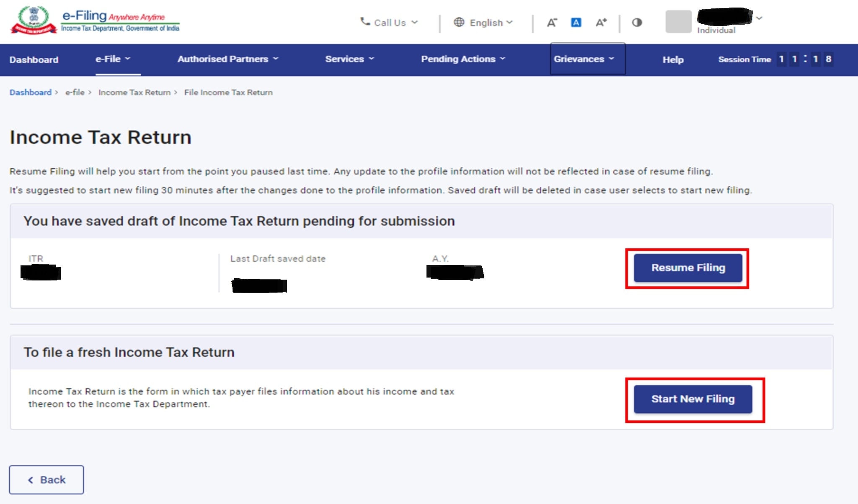Go to Dashboard via breadcrumb link
This screenshot has height=504, width=858.
[31, 93]
